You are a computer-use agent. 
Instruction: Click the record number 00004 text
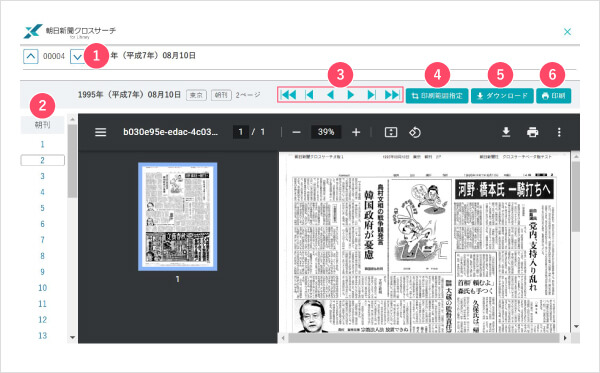click(54, 57)
